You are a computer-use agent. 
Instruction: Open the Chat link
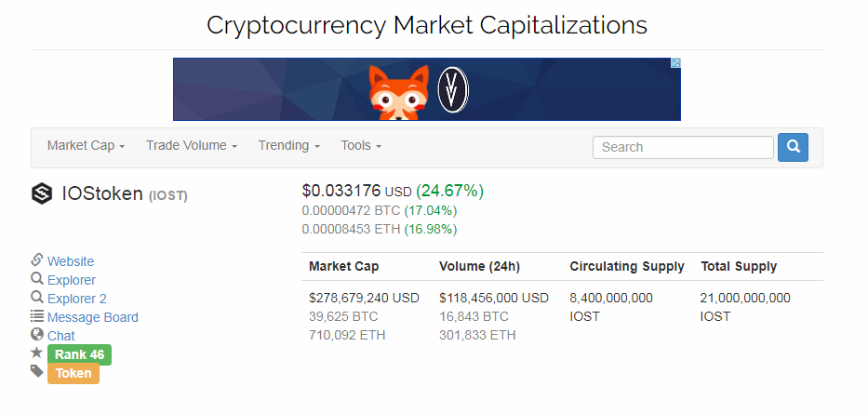61,336
